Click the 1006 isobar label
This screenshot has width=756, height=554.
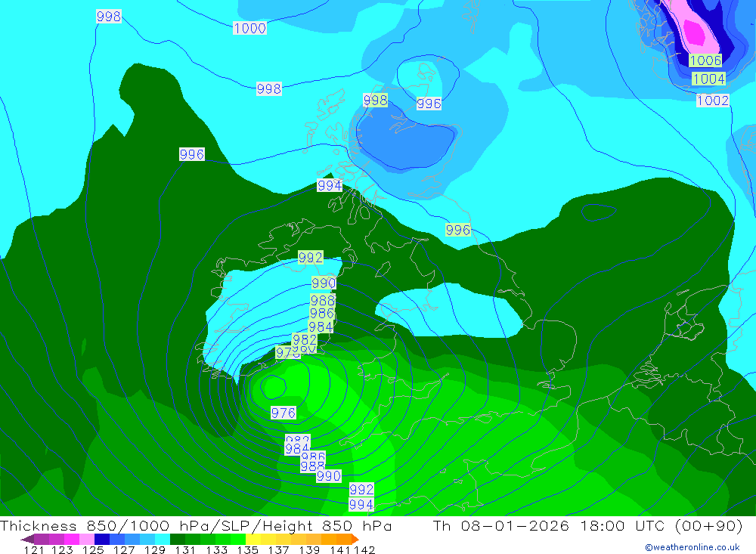(x=705, y=60)
